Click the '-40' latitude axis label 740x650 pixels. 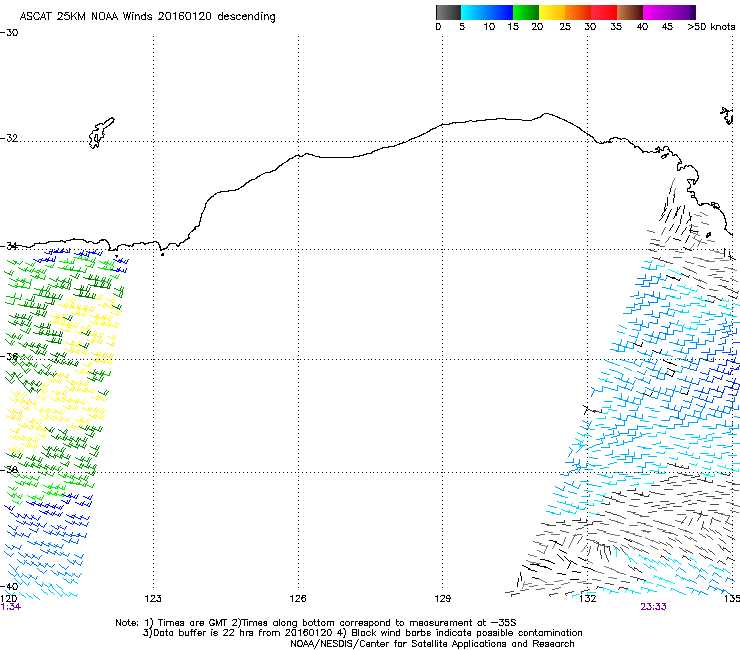tap(9, 586)
